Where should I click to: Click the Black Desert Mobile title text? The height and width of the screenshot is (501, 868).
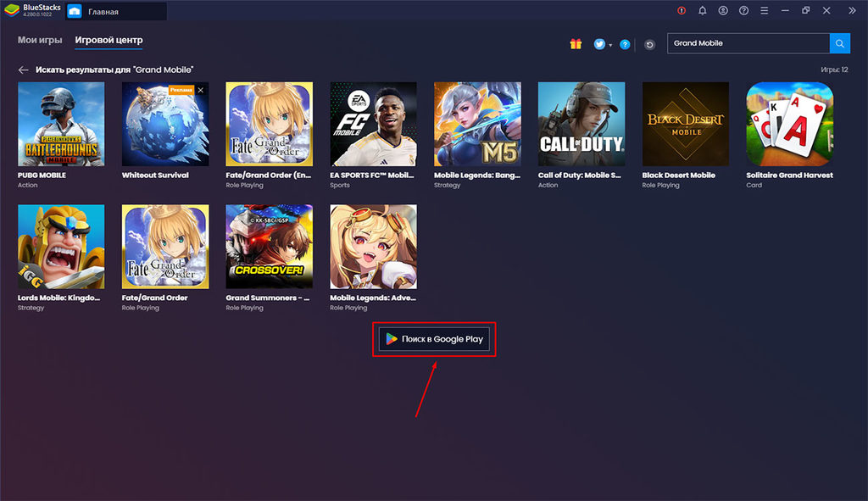pyautogui.click(x=679, y=175)
